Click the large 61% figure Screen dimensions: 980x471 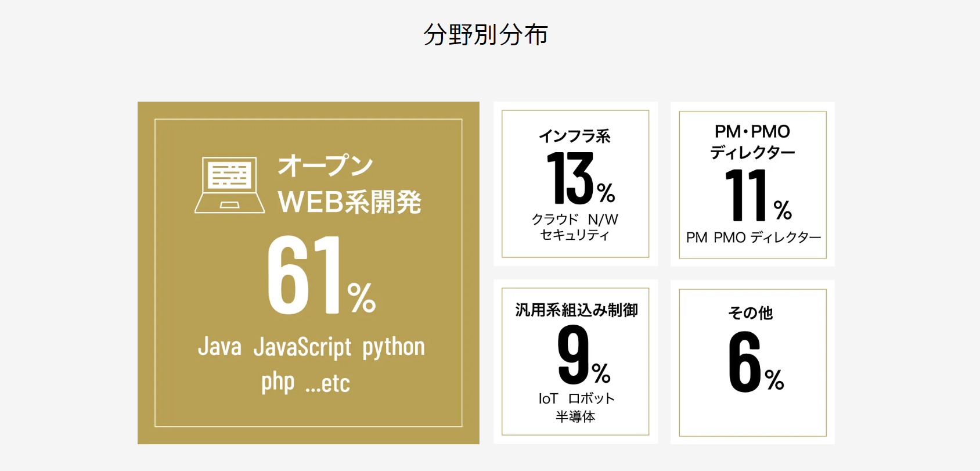click(x=322, y=275)
